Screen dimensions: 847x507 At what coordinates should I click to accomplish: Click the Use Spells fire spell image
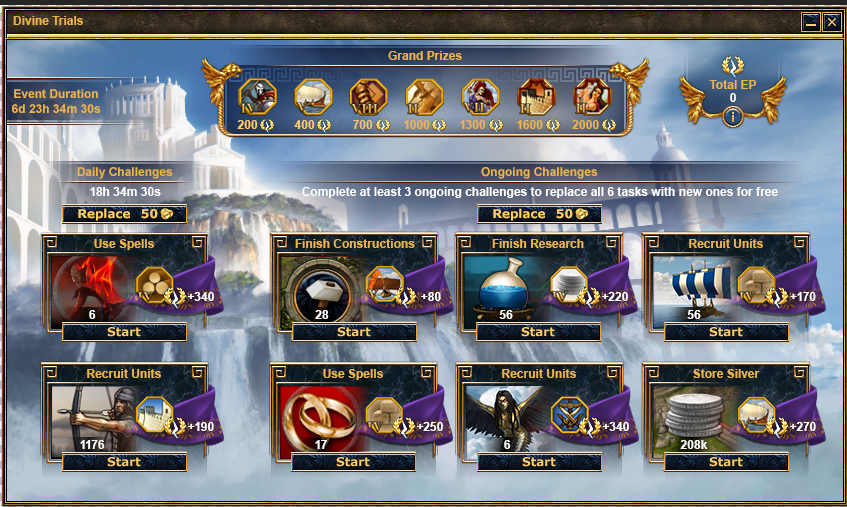(x=92, y=290)
